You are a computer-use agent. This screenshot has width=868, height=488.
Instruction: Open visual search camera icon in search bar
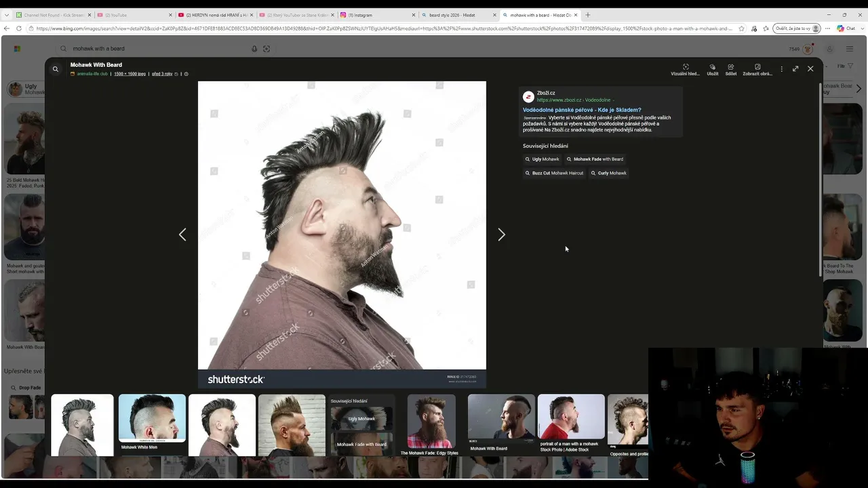267,49
